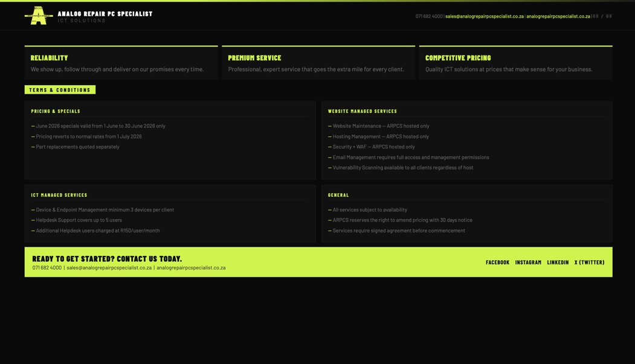Click 'All services subject to availability' line
The width and height of the screenshot is (635, 364).
(368, 210)
